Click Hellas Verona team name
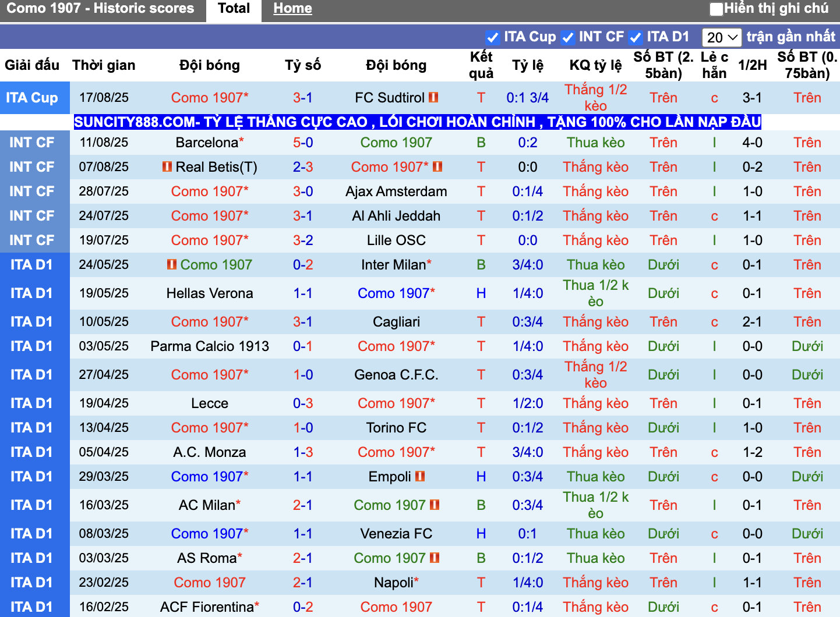Viewport: 840px width, 617px height. [210, 293]
